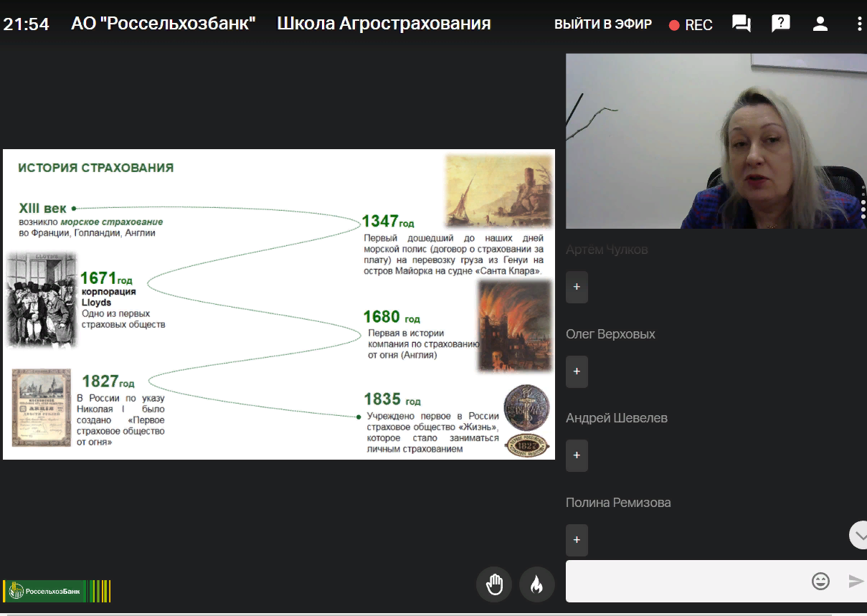Click participant name Артём Чулков
The height and width of the screenshot is (616, 867).
[x=607, y=250]
